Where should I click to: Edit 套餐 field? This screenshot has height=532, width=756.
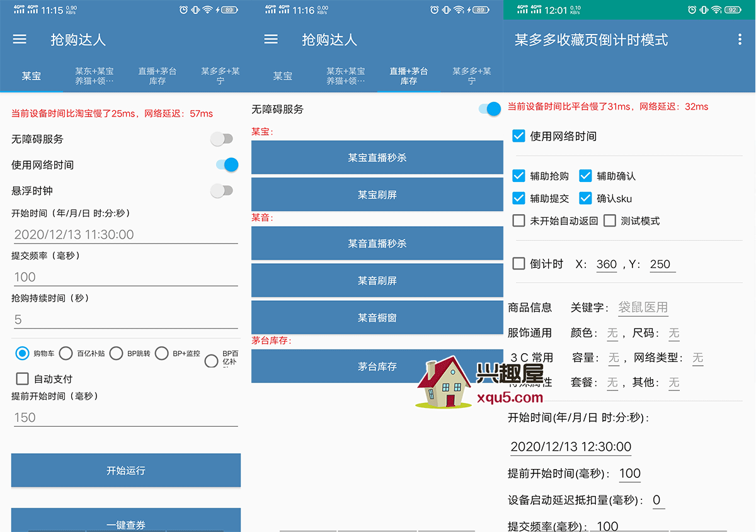pos(612,383)
